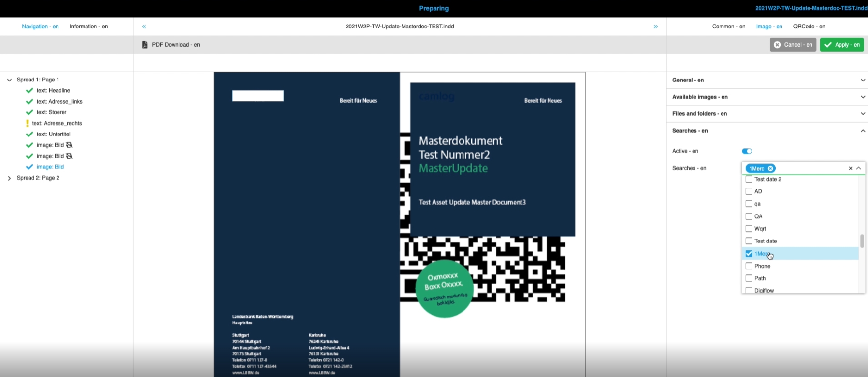
Task: Select text: Stoerer in the tree
Action: (x=52, y=112)
